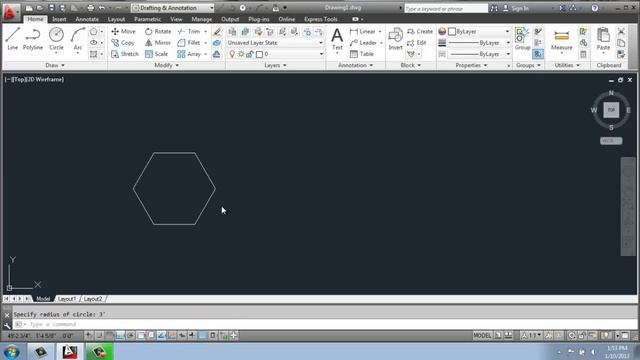Toggle layer 0 lock icon
The width and height of the screenshot is (640, 360).
[249, 54]
